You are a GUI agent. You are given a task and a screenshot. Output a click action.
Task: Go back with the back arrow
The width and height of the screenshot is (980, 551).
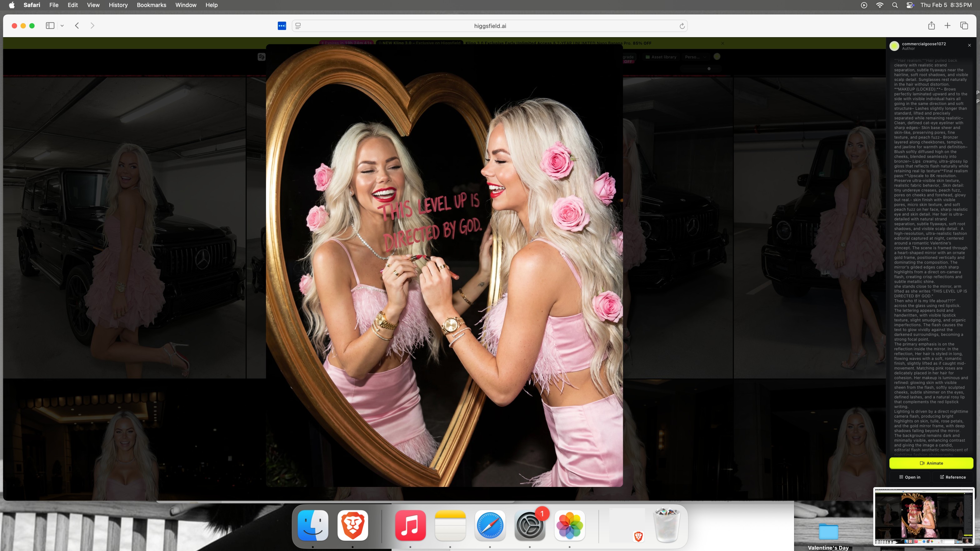click(77, 26)
